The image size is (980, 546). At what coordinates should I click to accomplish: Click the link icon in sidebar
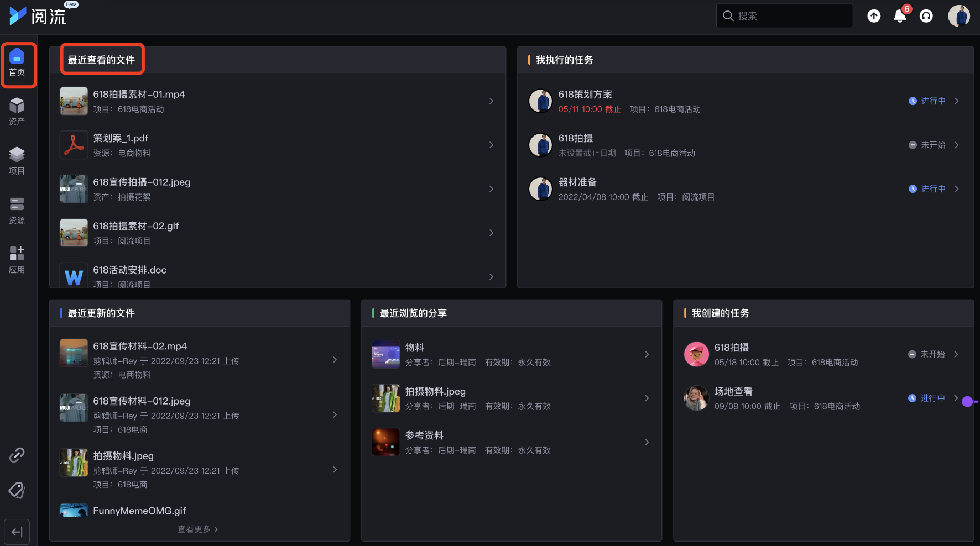click(17, 455)
